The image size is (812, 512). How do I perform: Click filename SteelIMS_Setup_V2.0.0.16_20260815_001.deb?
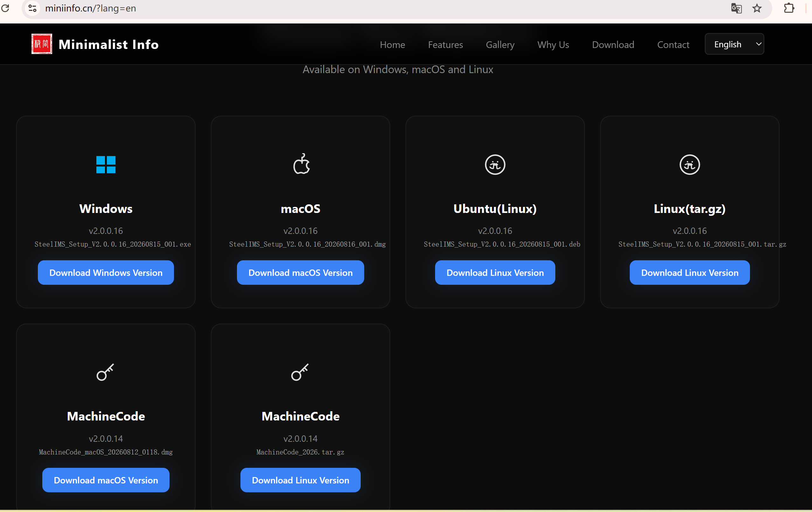502,244
